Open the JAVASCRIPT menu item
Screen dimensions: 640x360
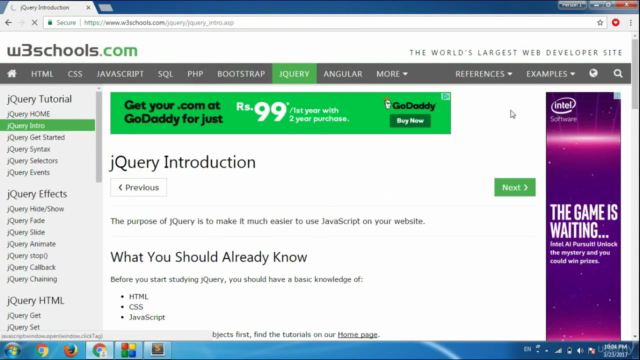120,74
